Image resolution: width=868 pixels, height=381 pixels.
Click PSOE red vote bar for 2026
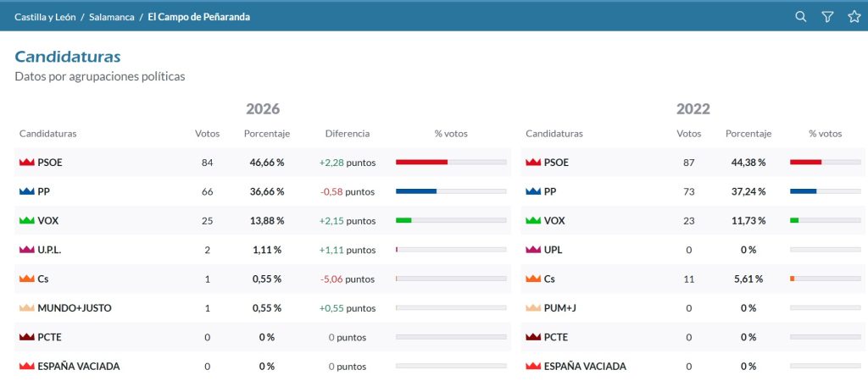421,162
